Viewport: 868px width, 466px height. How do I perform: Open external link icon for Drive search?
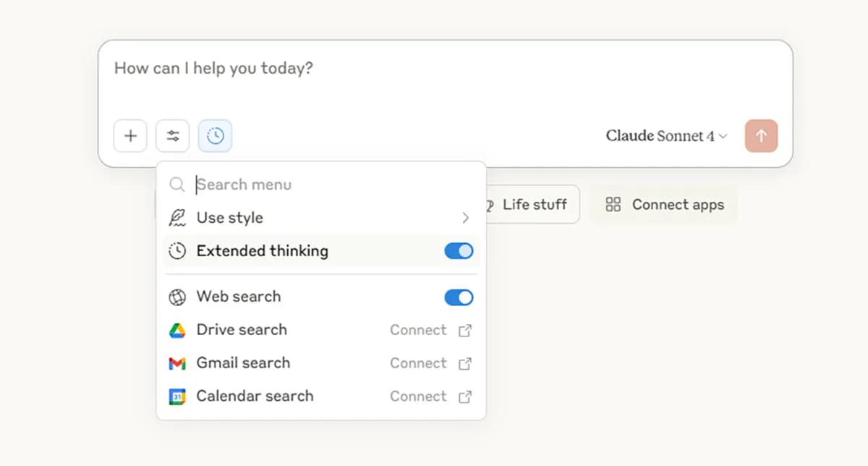point(465,330)
